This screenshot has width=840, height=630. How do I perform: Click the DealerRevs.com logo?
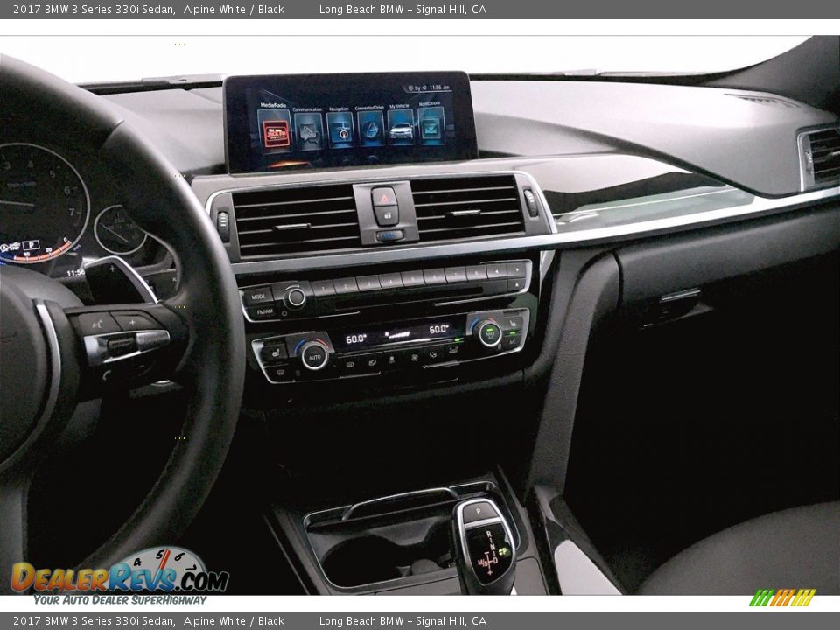click(120, 577)
